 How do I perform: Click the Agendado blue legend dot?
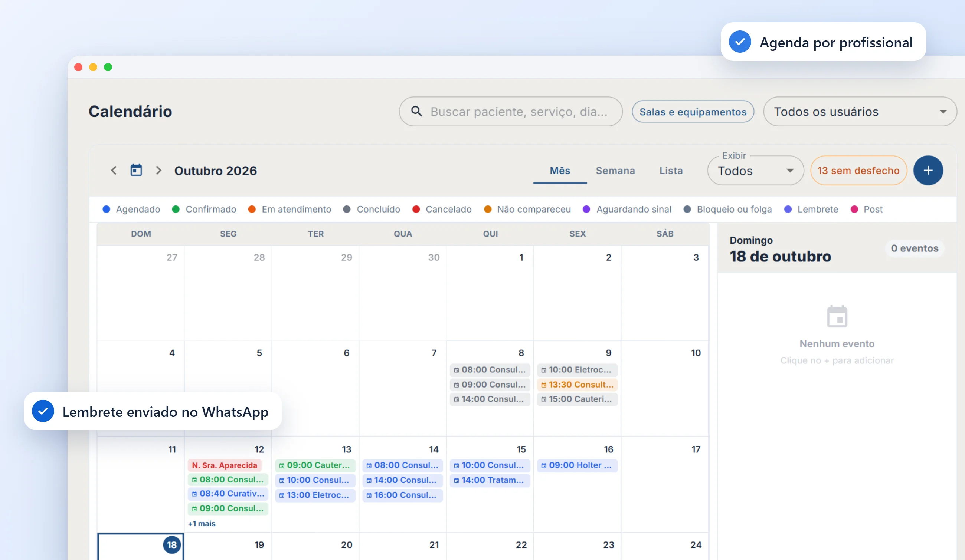pos(107,209)
